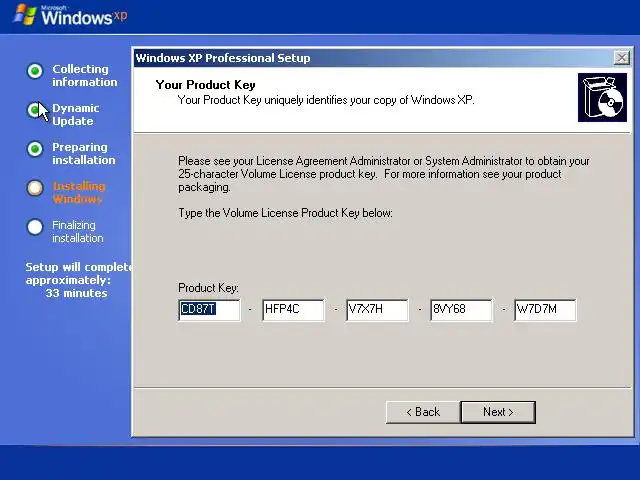Click the 'Product Key:' label
Viewport: 640px width, 480px height.
click(208, 288)
